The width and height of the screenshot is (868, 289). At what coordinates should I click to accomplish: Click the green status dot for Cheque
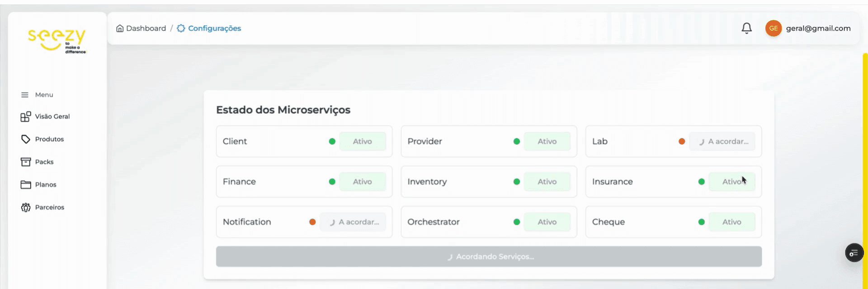pyautogui.click(x=702, y=222)
